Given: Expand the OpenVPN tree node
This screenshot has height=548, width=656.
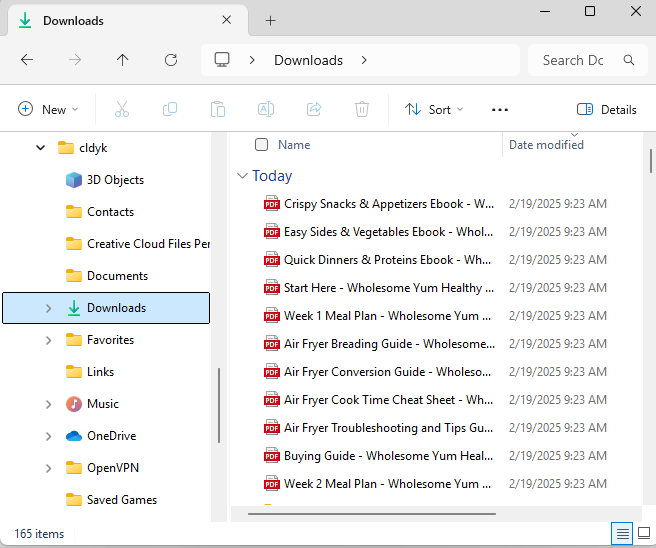Looking at the screenshot, I should (49, 468).
